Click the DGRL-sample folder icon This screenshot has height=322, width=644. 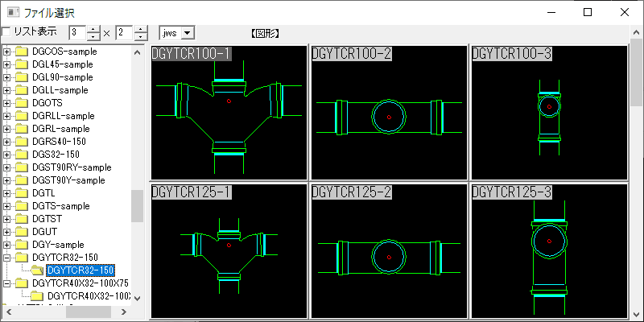(x=22, y=129)
